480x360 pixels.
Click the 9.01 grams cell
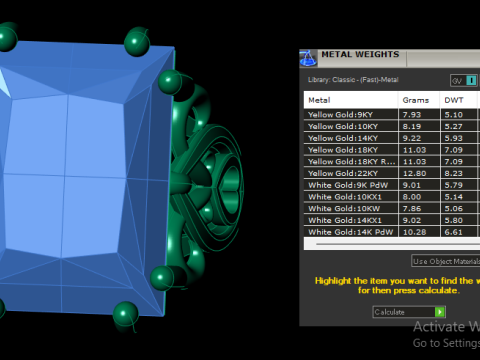(x=419, y=185)
